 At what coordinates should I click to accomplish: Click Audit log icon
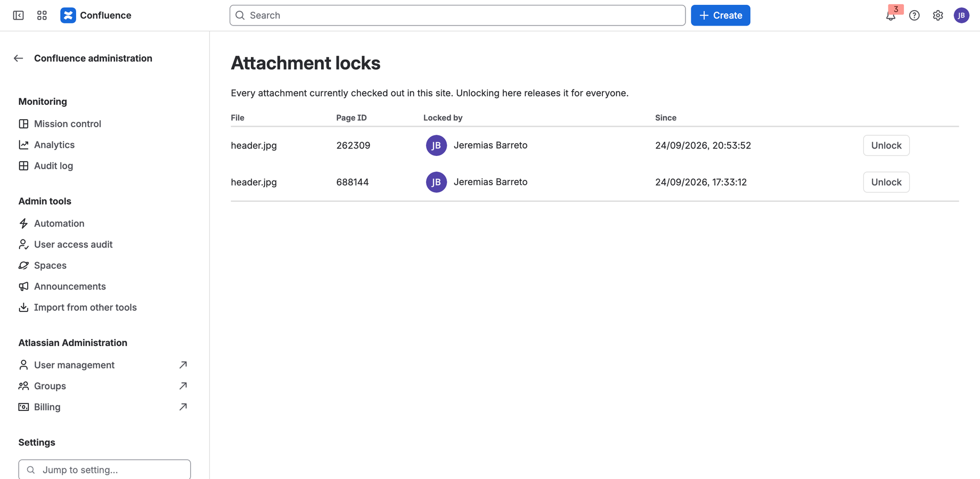pos(23,166)
